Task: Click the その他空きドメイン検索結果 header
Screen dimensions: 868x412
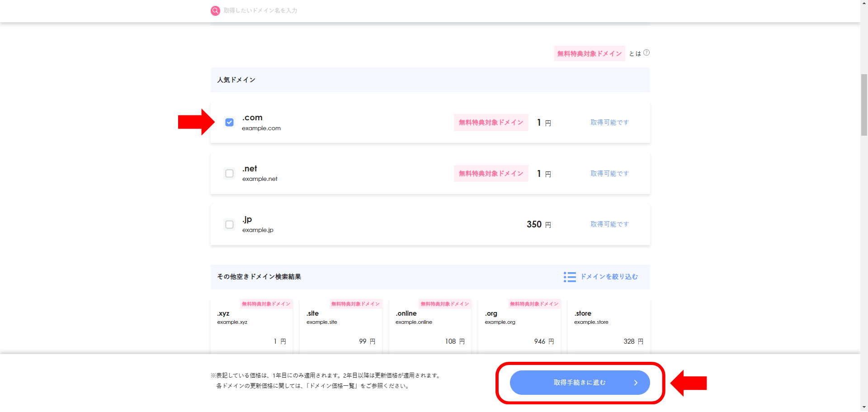Action: pyautogui.click(x=259, y=277)
